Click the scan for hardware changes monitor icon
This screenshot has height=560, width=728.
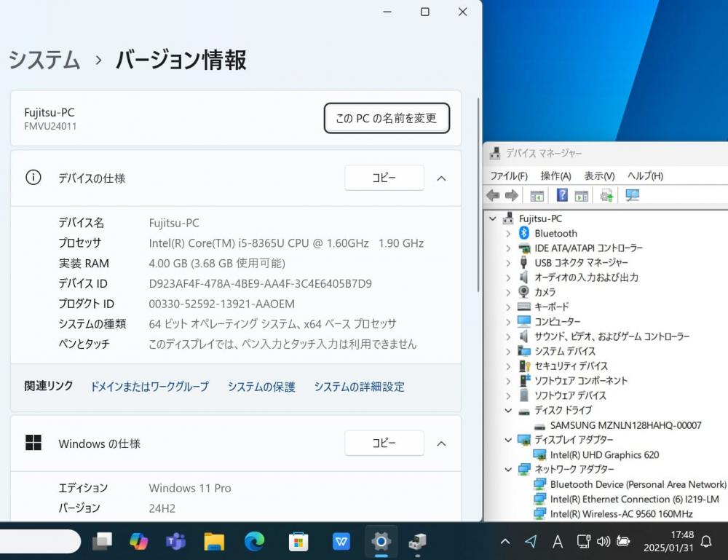pos(632,195)
